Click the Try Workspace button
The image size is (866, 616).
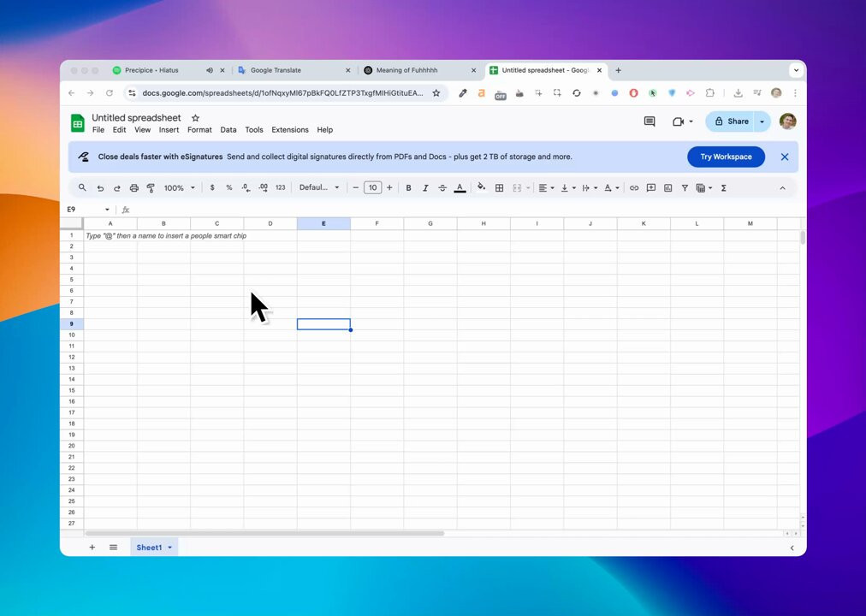[726, 157]
